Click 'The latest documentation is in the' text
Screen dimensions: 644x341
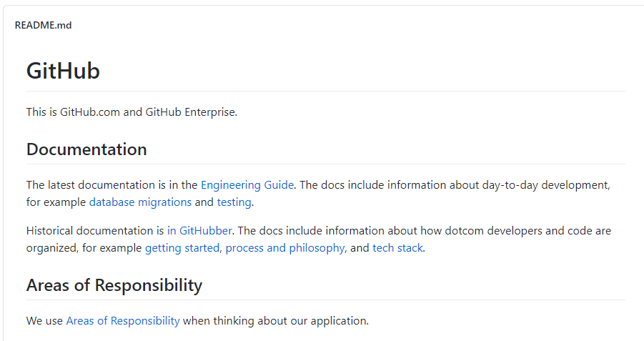(x=112, y=185)
